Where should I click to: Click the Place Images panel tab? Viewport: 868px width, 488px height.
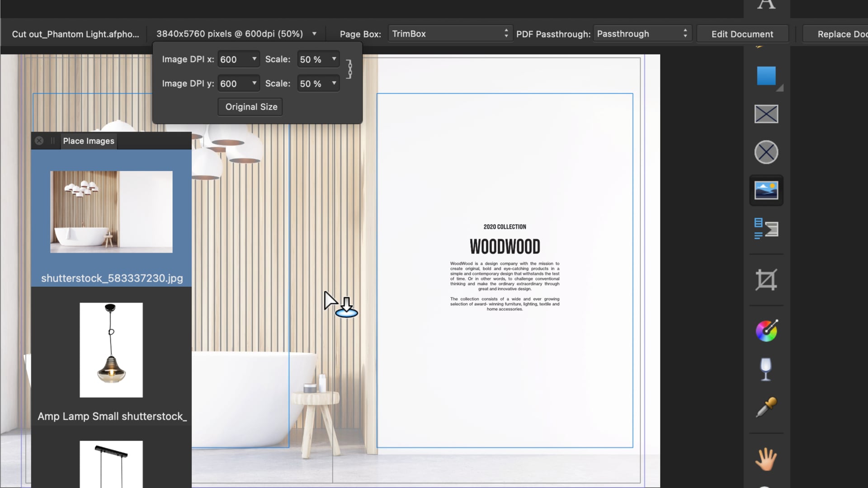pos(89,141)
